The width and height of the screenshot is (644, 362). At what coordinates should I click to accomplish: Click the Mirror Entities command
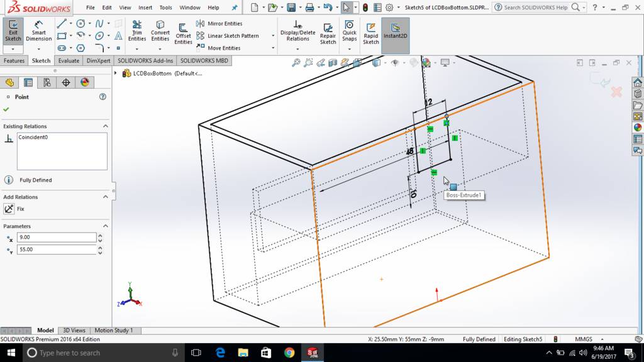[x=219, y=24]
